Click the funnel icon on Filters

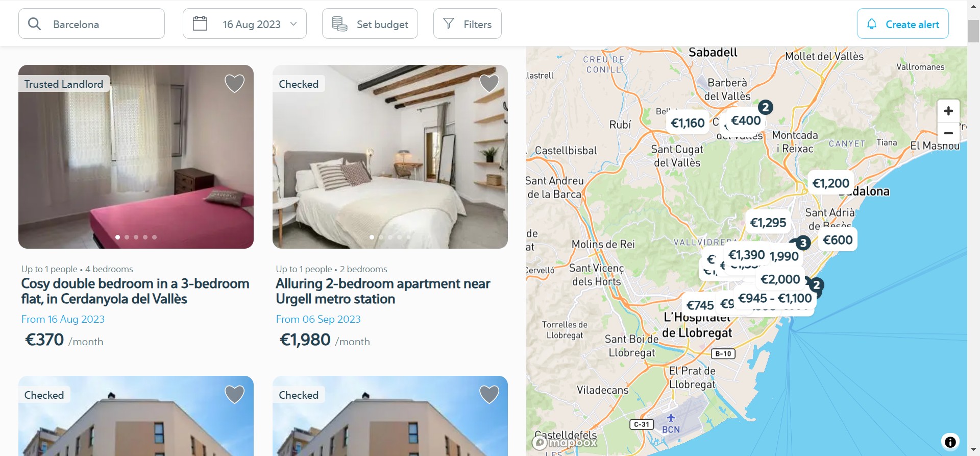point(449,23)
